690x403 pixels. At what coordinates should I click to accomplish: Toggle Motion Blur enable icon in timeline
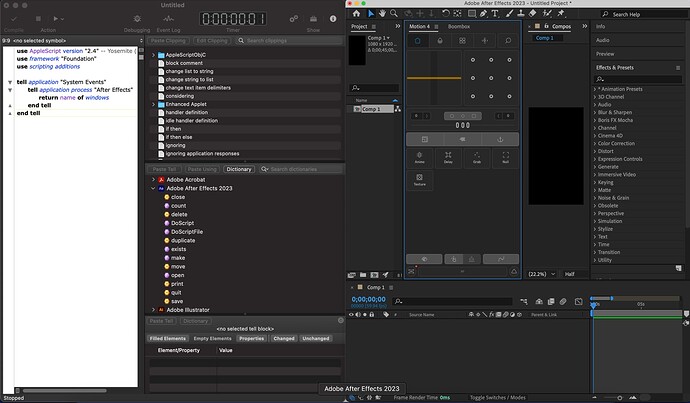pos(563,301)
